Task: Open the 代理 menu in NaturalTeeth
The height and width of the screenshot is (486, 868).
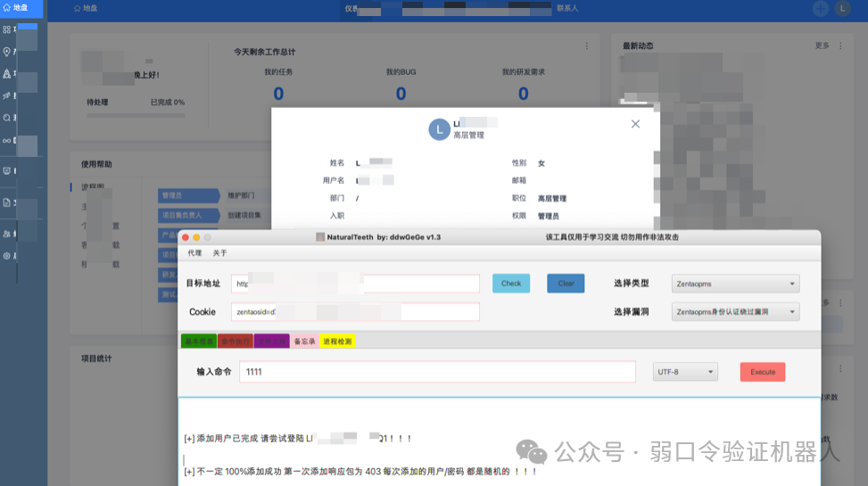Action: coord(194,253)
